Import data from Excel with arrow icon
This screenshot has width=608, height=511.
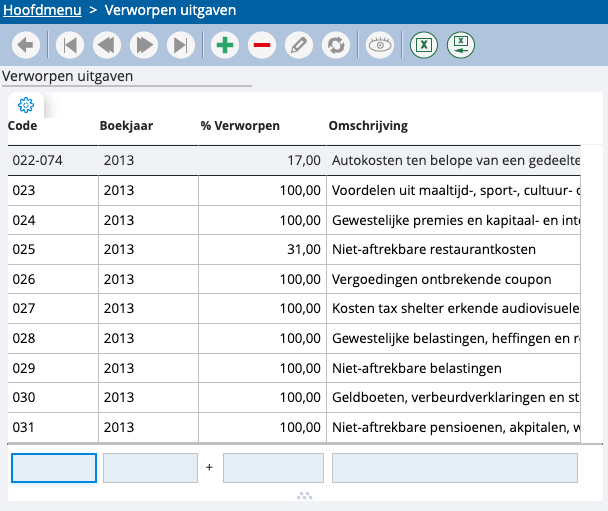[461, 45]
